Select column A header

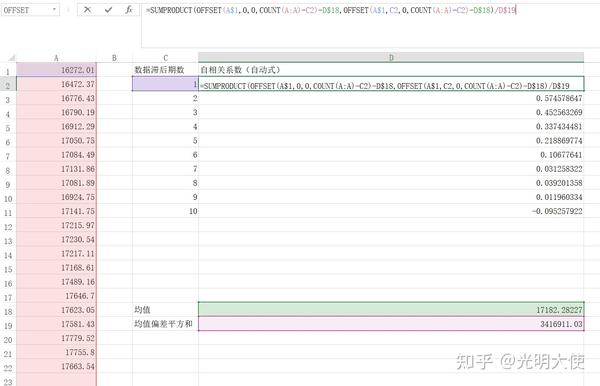coord(56,58)
